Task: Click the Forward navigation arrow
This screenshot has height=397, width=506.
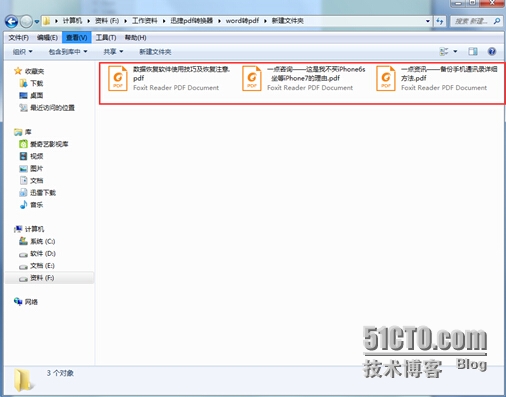Action: (x=26, y=22)
